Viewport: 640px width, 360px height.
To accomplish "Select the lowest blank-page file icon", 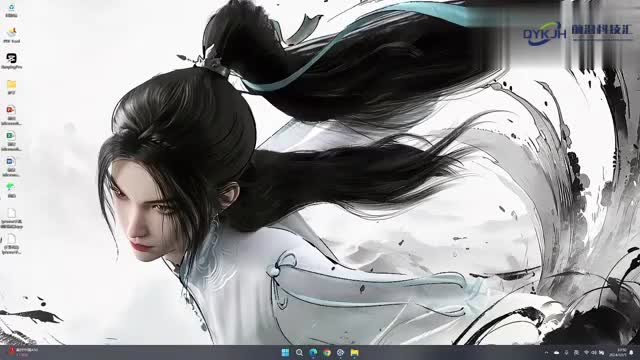I will pyautogui.click(x=11, y=244).
